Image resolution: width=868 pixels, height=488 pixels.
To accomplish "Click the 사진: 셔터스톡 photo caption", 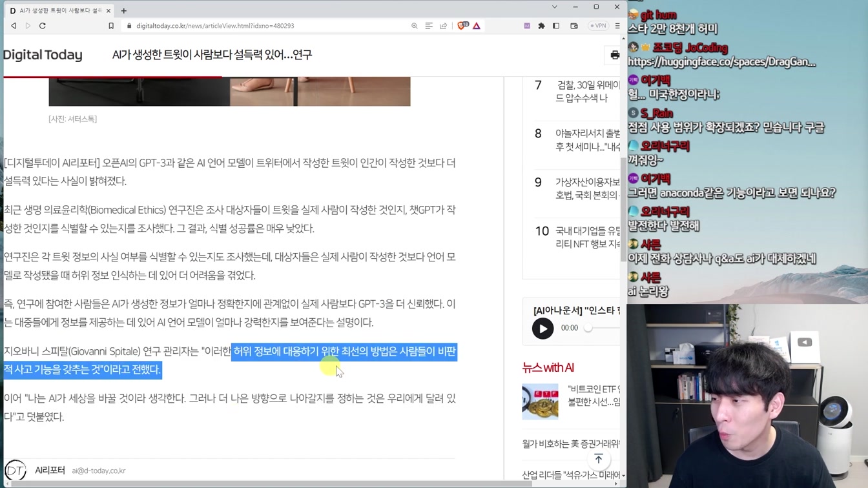I will coord(72,119).
